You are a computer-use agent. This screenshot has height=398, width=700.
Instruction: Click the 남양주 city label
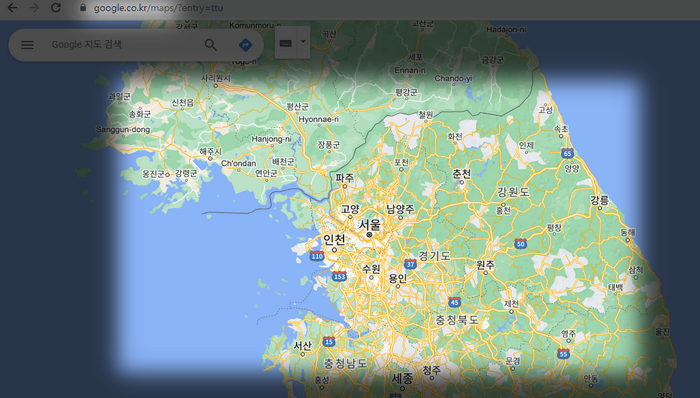point(400,209)
